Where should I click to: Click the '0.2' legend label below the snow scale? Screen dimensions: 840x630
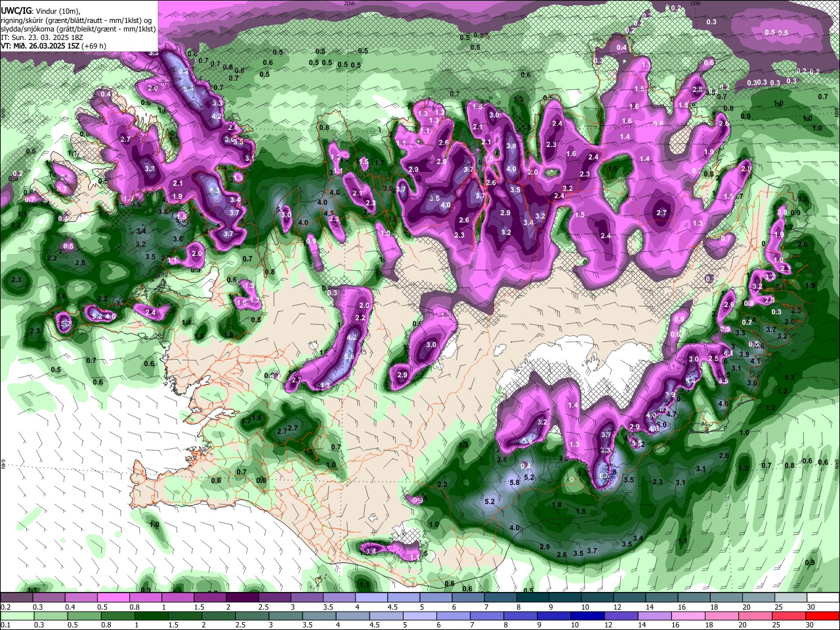[x=5, y=607]
